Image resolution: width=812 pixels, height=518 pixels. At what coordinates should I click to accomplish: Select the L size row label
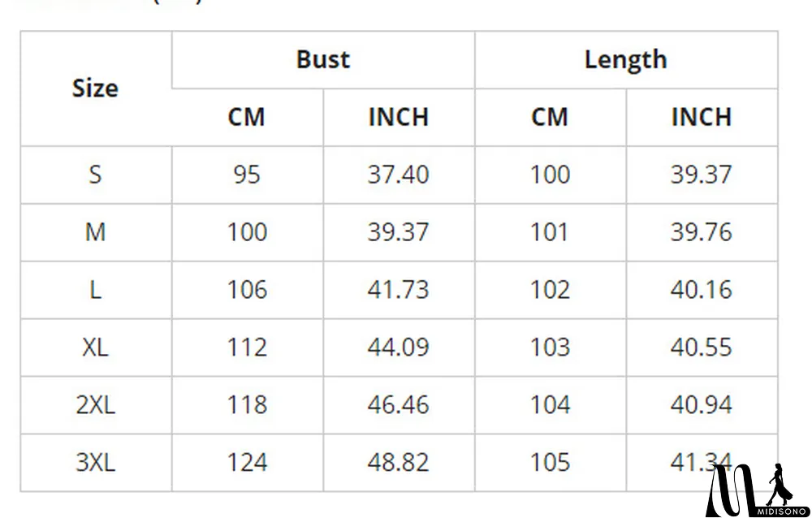click(95, 290)
